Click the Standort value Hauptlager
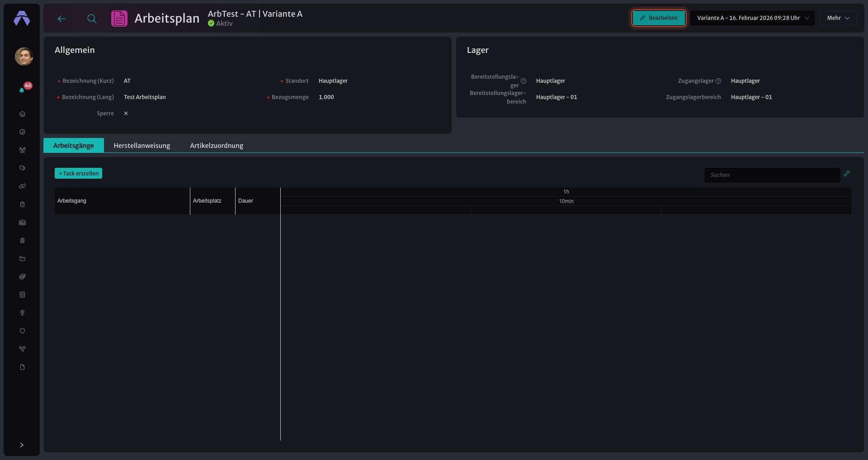Image resolution: width=868 pixels, height=460 pixels. 333,81
